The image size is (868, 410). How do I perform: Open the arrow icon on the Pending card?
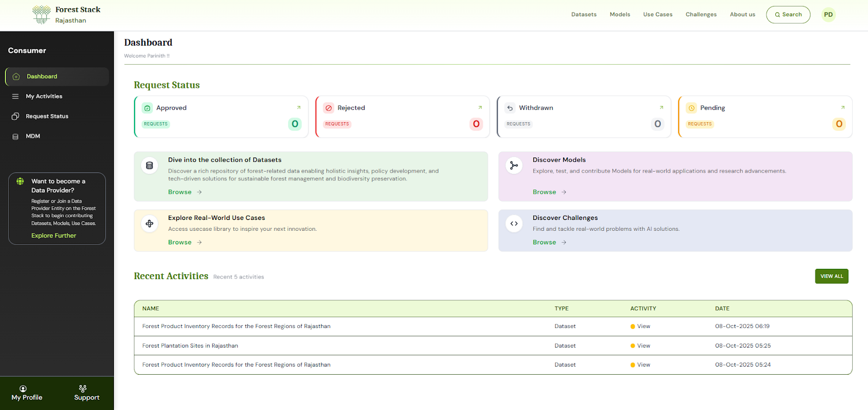[843, 108]
